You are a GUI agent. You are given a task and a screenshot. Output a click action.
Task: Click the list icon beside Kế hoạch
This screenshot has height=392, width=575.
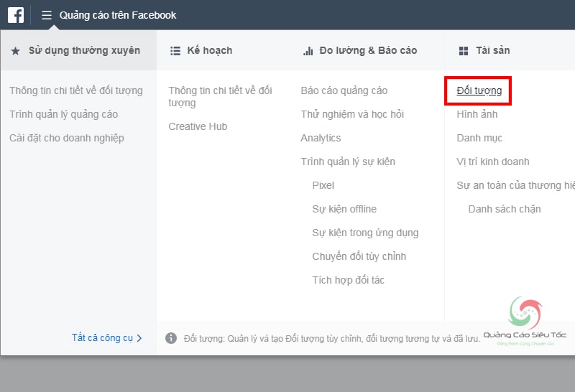[175, 50]
